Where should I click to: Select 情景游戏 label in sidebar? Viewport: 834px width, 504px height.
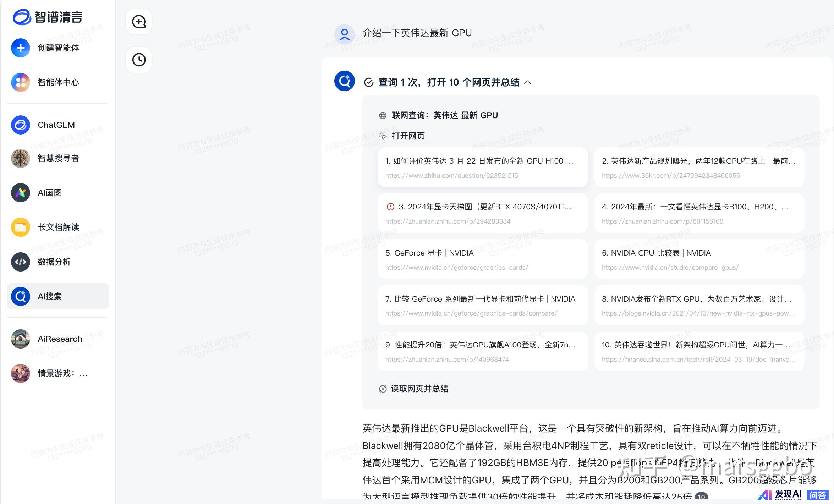(62, 373)
